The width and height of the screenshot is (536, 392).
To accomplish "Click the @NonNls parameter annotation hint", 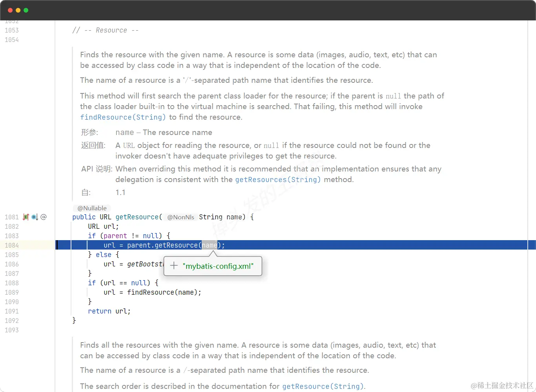I will tap(180, 217).
